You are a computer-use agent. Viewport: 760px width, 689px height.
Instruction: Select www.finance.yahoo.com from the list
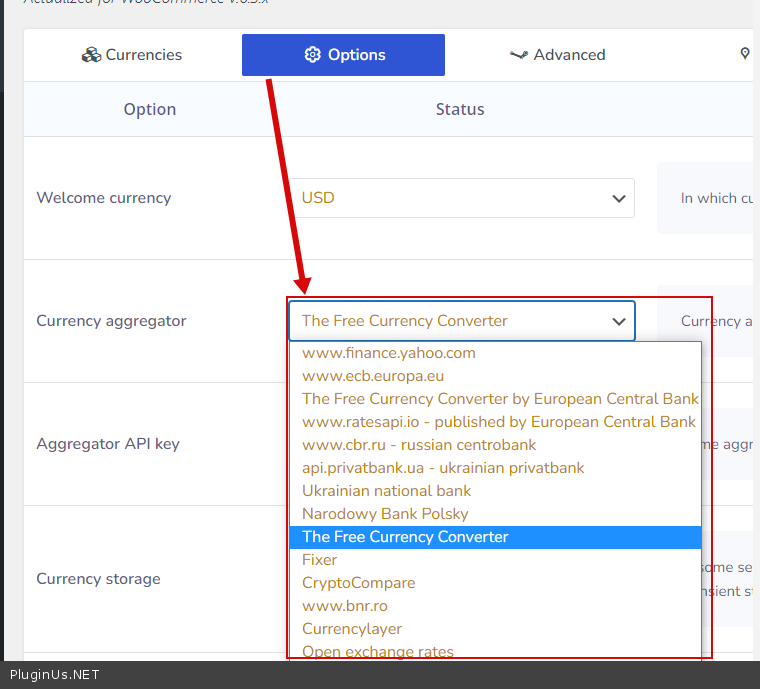point(389,353)
